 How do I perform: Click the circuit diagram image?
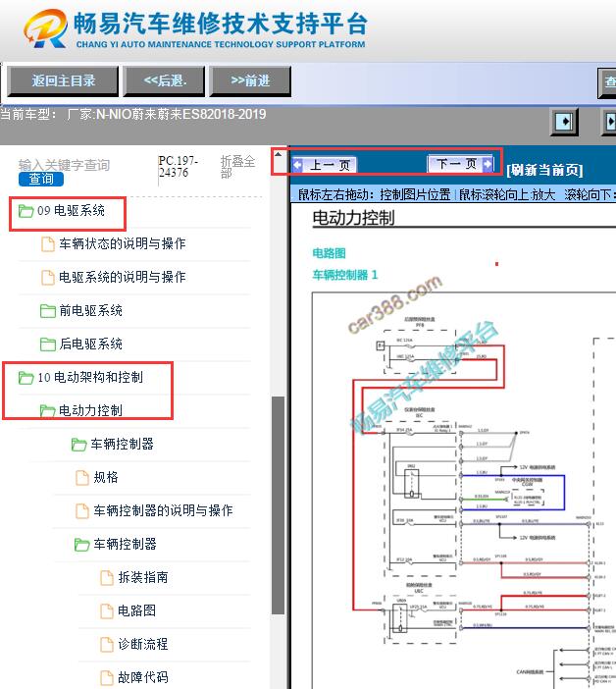pos(464,490)
